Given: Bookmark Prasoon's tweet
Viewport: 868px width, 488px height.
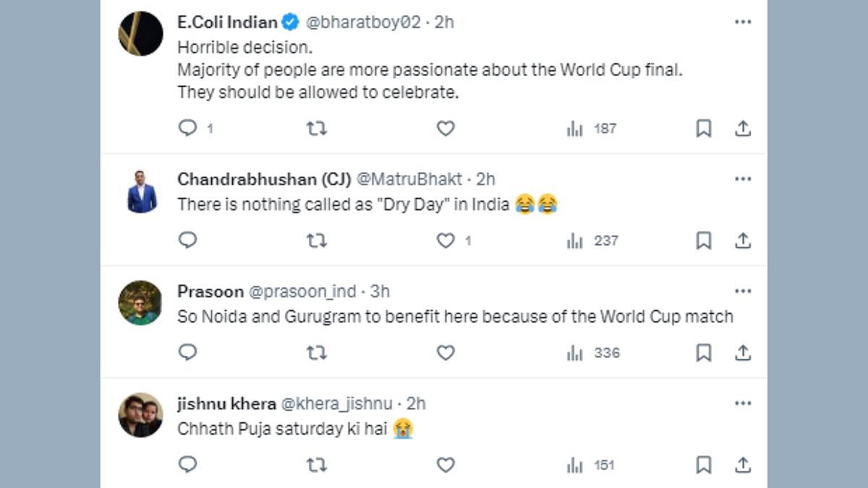Looking at the screenshot, I should 703,353.
